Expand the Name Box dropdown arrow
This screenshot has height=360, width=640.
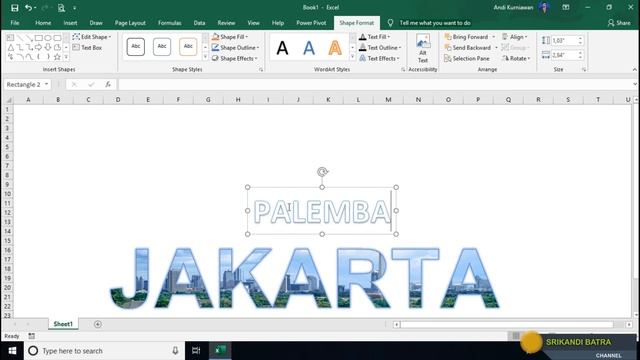[x=47, y=84]
